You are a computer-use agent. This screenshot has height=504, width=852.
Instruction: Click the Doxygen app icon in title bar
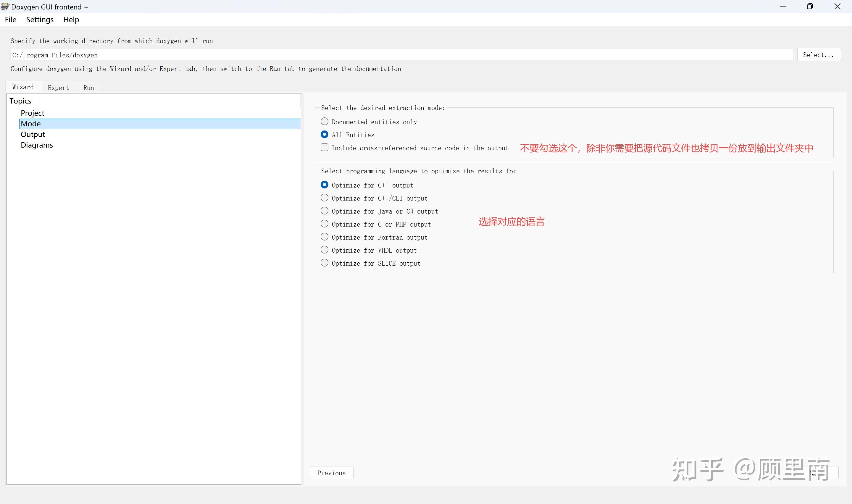click(x=5, y=7)
